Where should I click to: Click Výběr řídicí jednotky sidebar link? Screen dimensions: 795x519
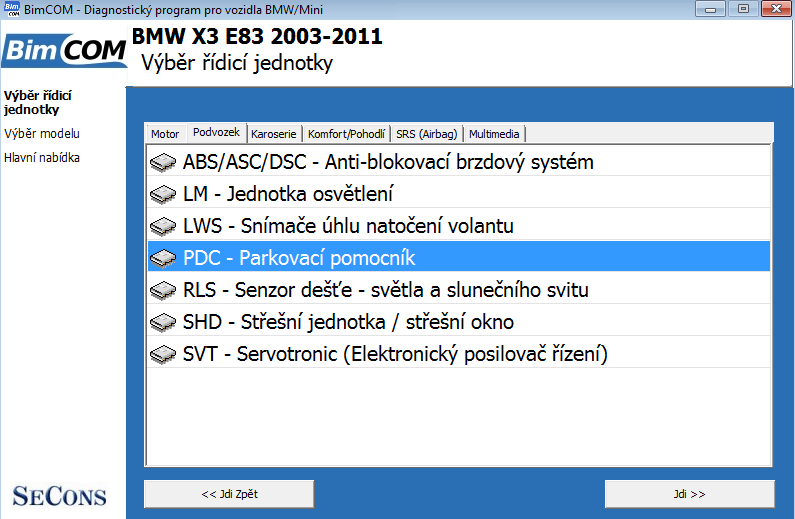(x=38, y=102)
